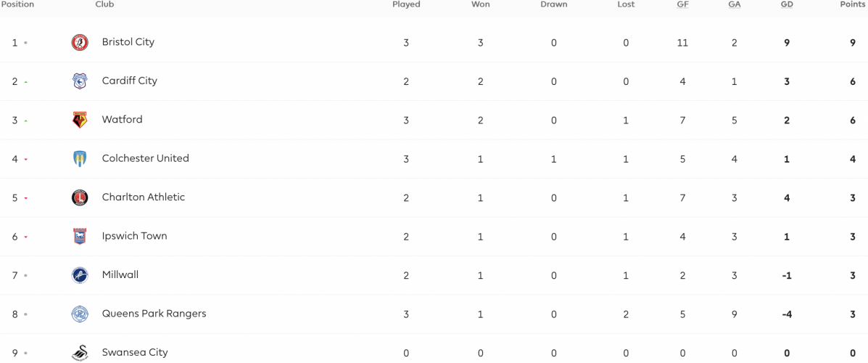
Task: Click the Charlton Athletic crest icon
Action: coord(80,198)
